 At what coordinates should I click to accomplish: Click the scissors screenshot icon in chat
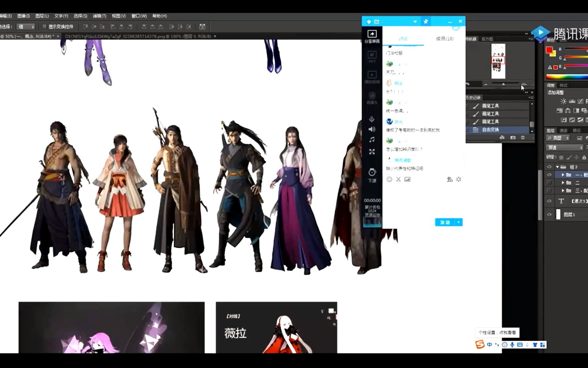(x=398, y=179)
